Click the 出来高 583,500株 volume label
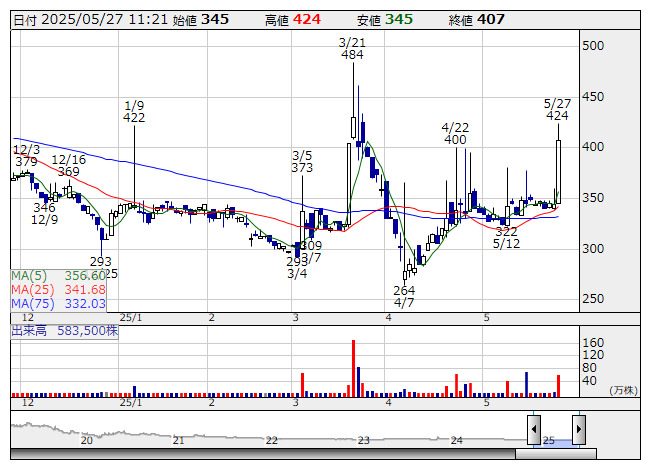The image size is (653, 470). [x=65, y=331]
